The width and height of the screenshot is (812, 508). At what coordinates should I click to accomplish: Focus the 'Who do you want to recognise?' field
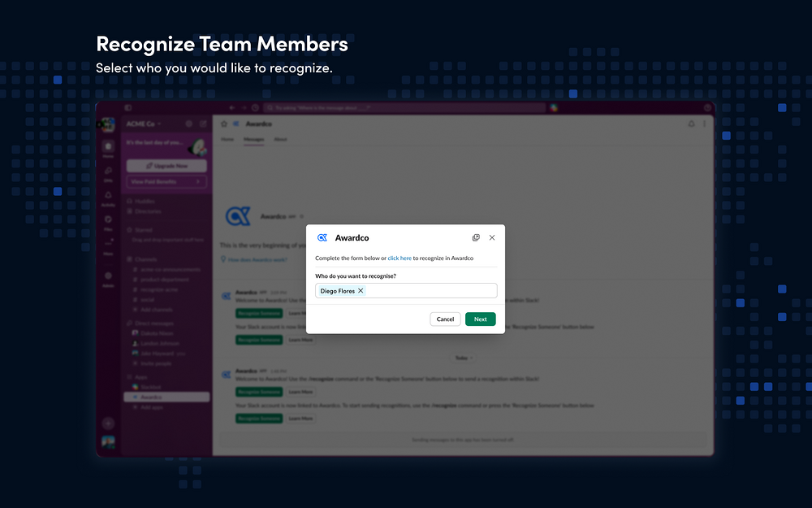point(406,291)
